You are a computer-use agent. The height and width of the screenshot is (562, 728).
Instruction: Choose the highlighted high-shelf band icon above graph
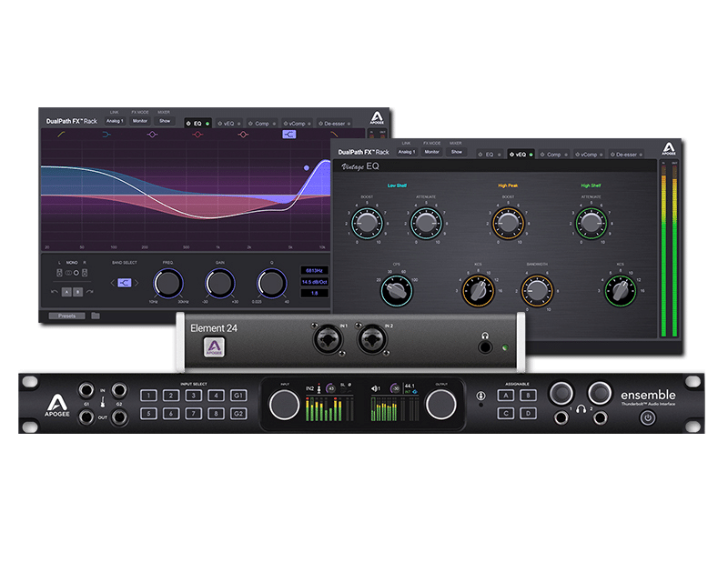pyautogui.click(x=288, y=135)
